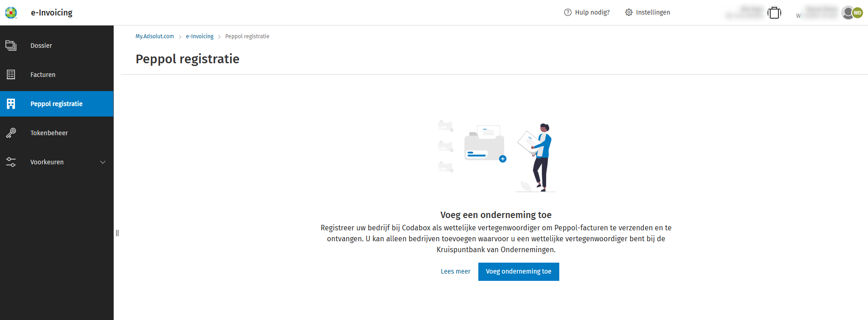Click the Tokenbeheer key icon
868x320 pixels.
11,133
